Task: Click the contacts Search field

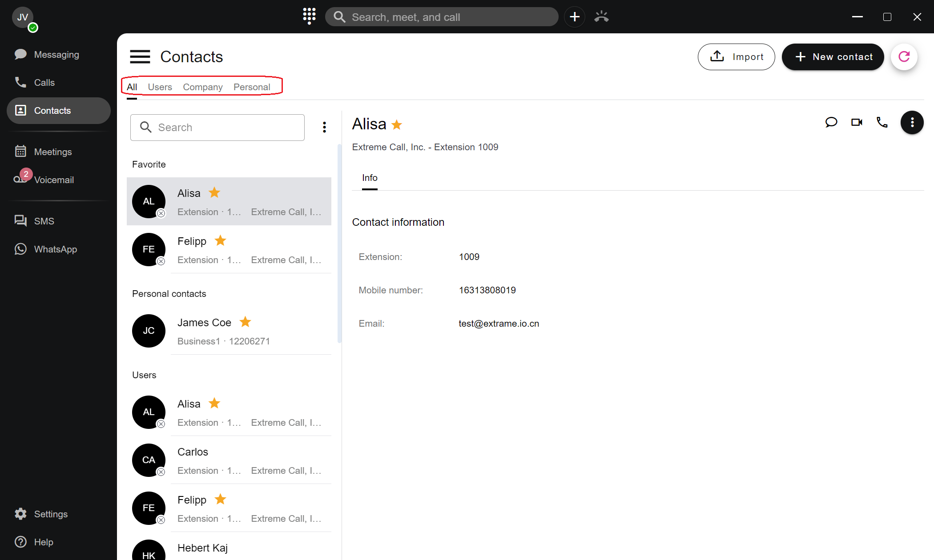Action: tap(217, 128)
